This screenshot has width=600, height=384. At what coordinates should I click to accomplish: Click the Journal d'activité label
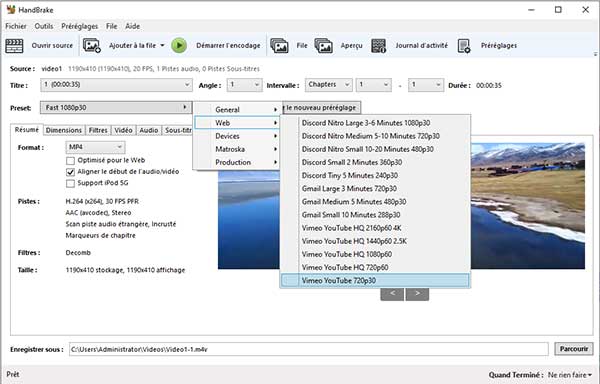point(421,46)
